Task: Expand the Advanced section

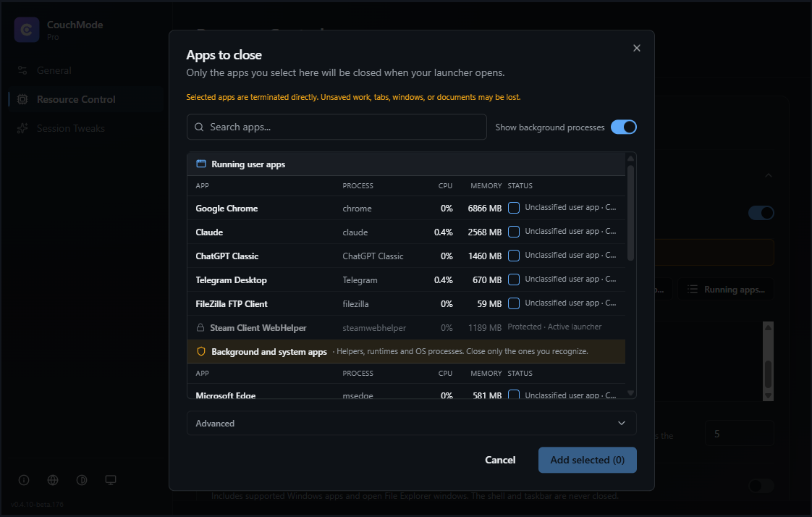Action: click(x=411, y=424)
